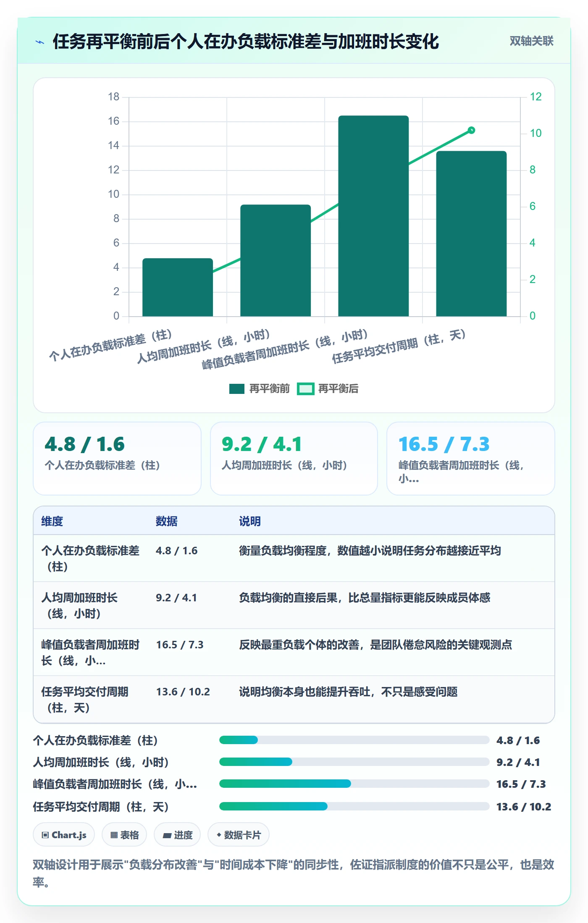
Task: Click the 说明 table column header
Action: click(250, 521)
